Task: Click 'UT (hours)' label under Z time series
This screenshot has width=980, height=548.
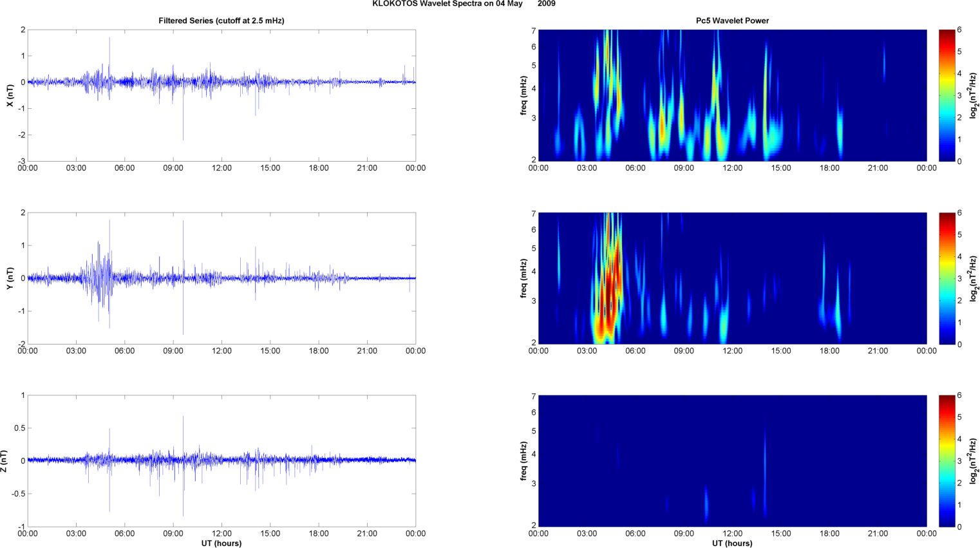Action: click(x=221, y=543)
